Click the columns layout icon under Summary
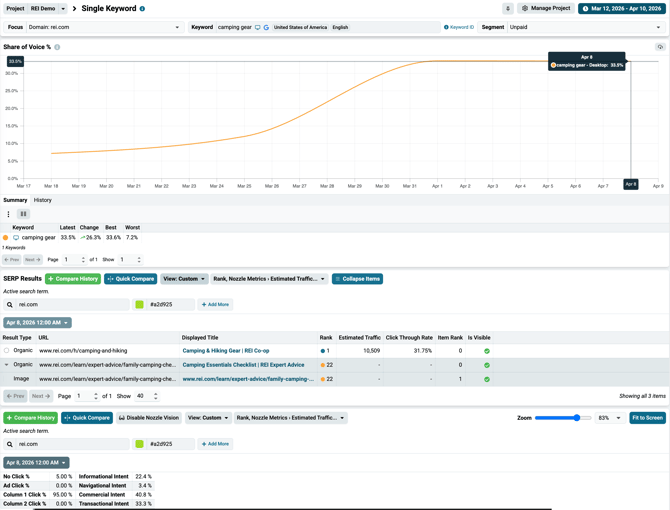 (x=23, y=214)
